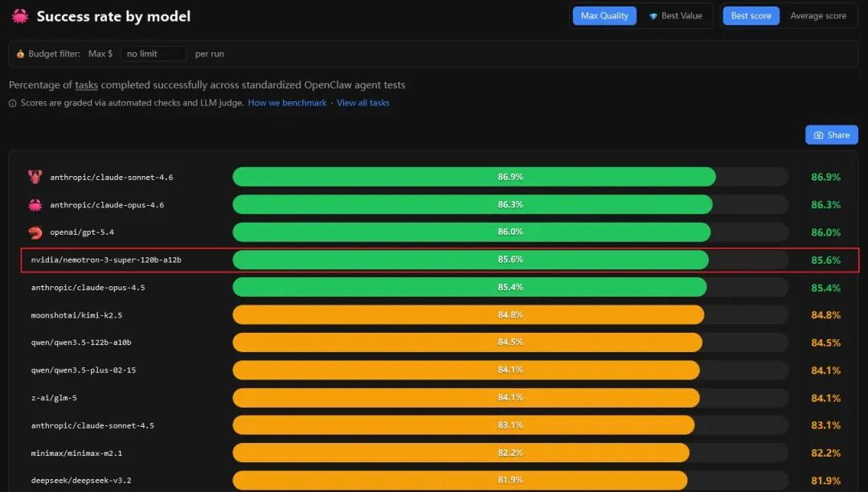Image resolution: width=868 pixels, height=492 pixels.
Task: Click the 84.1% bar for z-ai/glm-5
Action: click(x=466, y=397)
